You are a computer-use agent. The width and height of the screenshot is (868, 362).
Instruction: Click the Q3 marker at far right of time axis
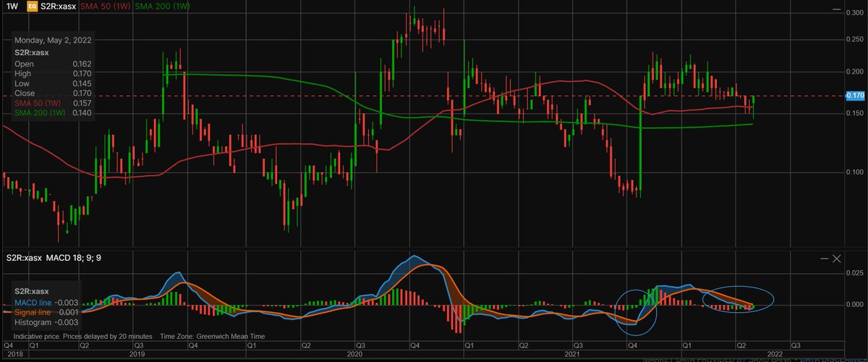794,346
